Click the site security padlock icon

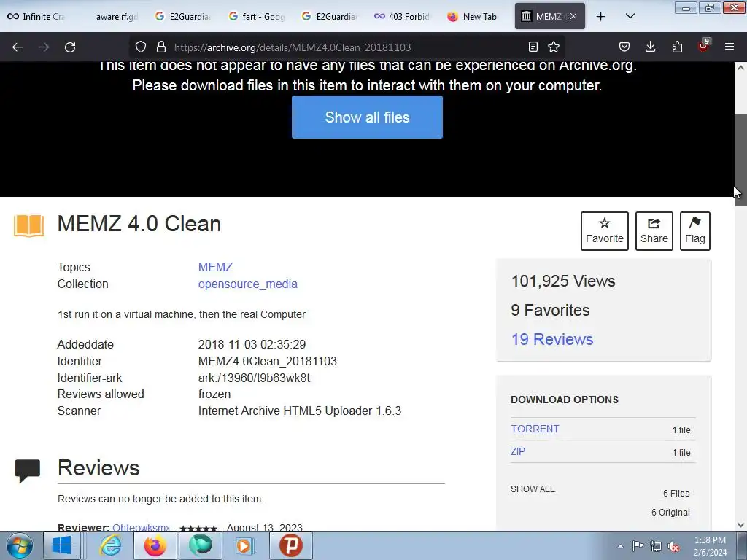(161, 47)
